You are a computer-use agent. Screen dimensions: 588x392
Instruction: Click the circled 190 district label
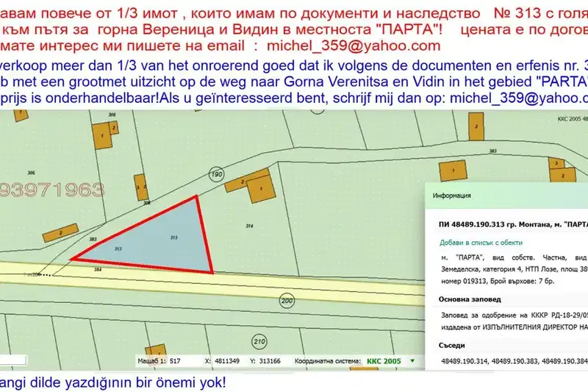click(x=216, y=174)
